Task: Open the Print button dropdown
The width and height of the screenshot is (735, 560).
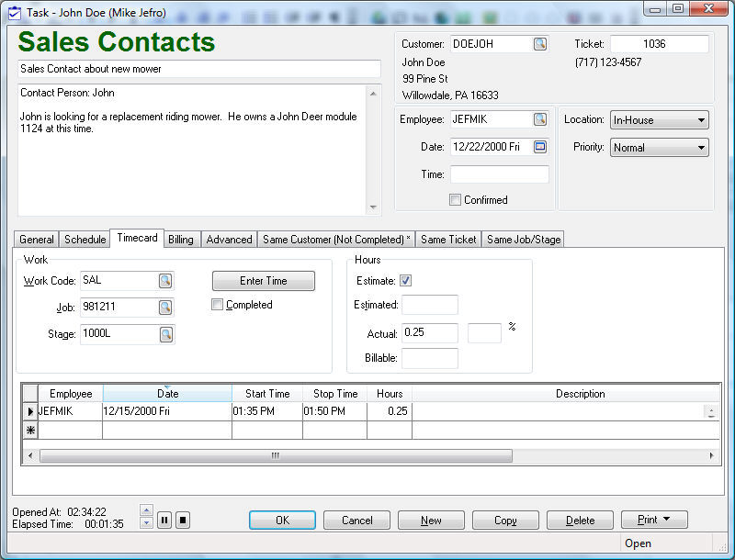Action: (654, 521)
